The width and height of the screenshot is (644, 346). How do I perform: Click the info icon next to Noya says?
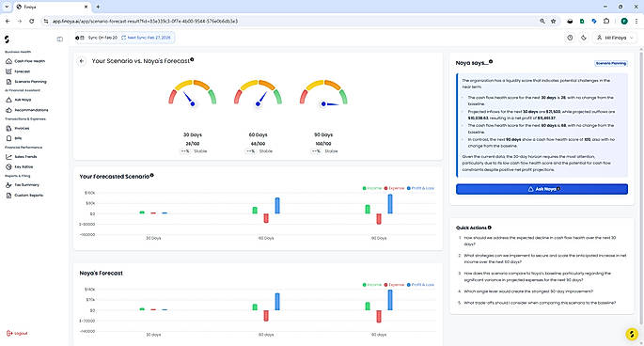(491, 62)
